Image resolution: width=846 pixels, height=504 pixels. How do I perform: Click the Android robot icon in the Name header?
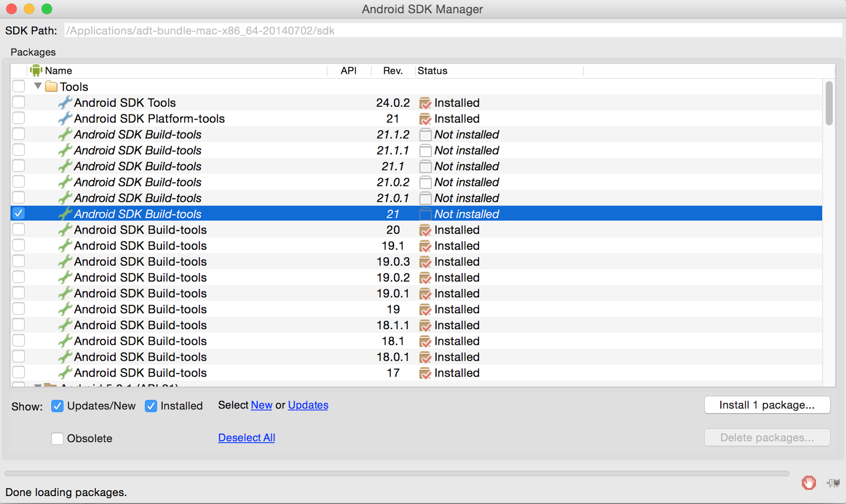36,70
